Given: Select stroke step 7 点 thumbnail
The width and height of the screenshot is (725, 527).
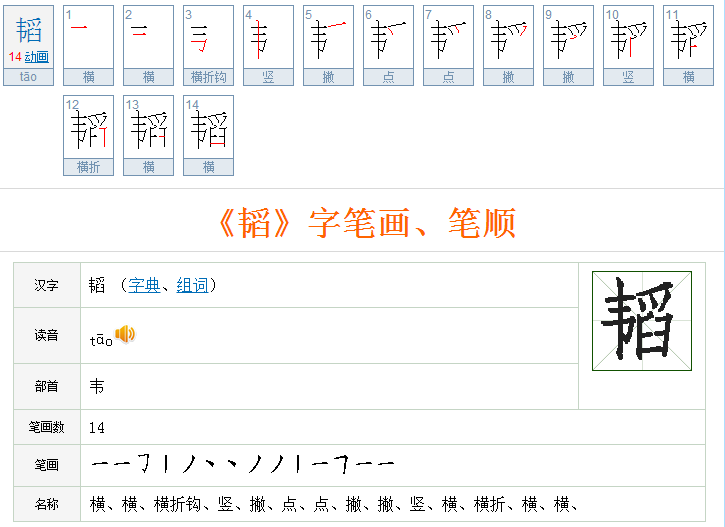Looking at the screenshot, I should point(449,45).
